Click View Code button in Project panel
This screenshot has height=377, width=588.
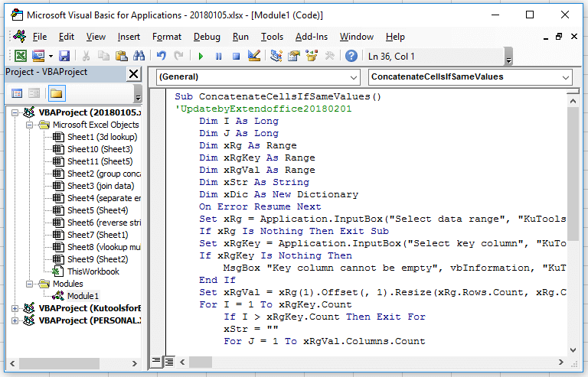point(17,93)
